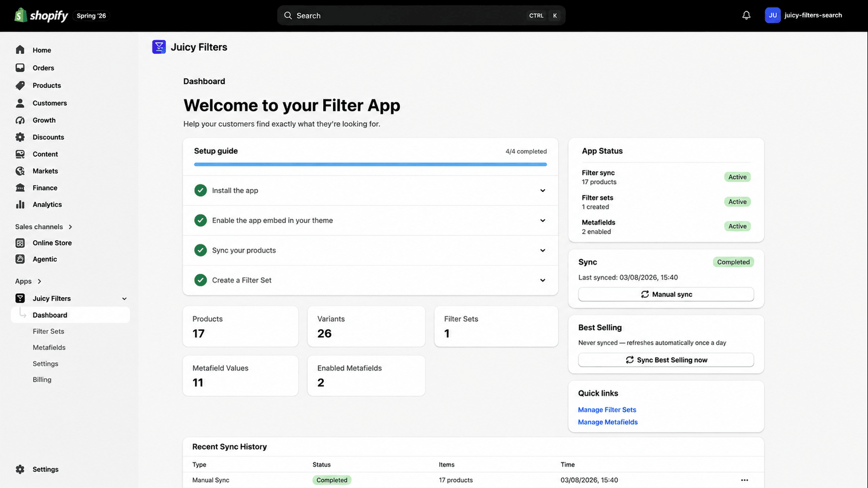Open the notifications bell
The height and width of the screenshot is (488, 868).
point(746,15)
